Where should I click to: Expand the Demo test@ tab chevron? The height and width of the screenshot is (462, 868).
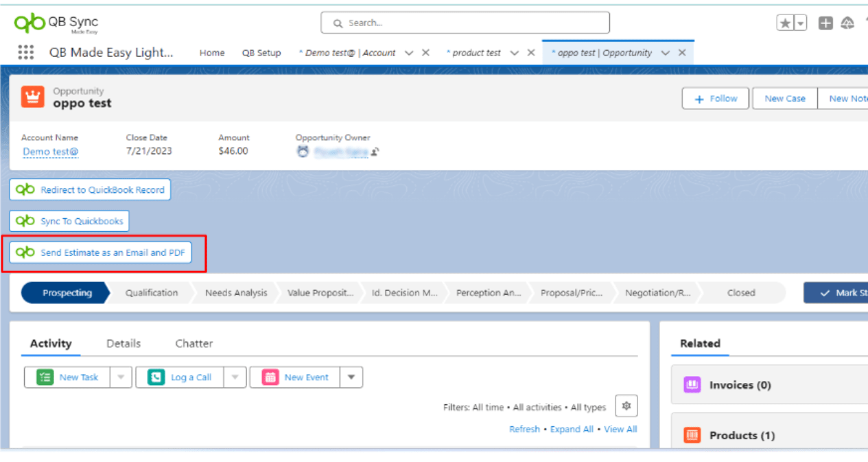tap(409, 52)
